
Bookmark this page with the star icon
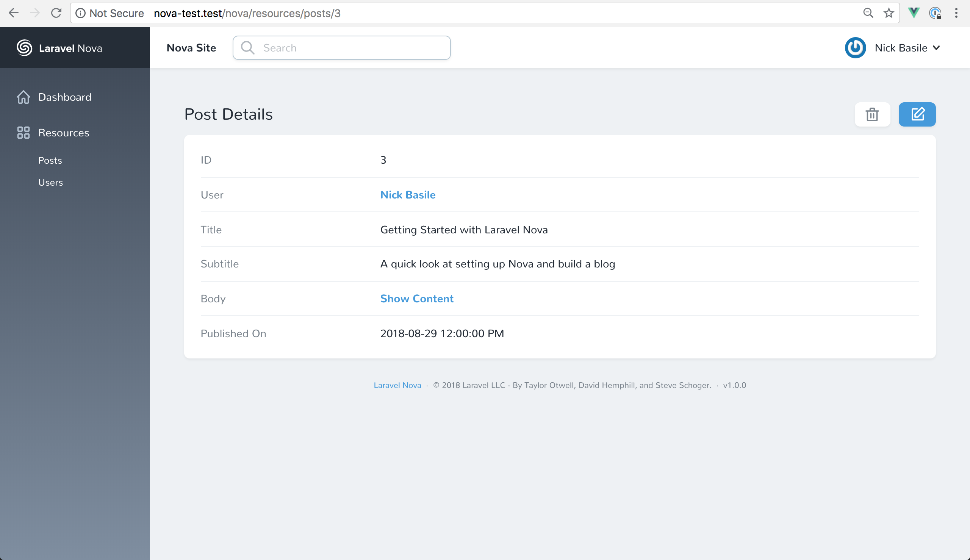tap(889, 13)
